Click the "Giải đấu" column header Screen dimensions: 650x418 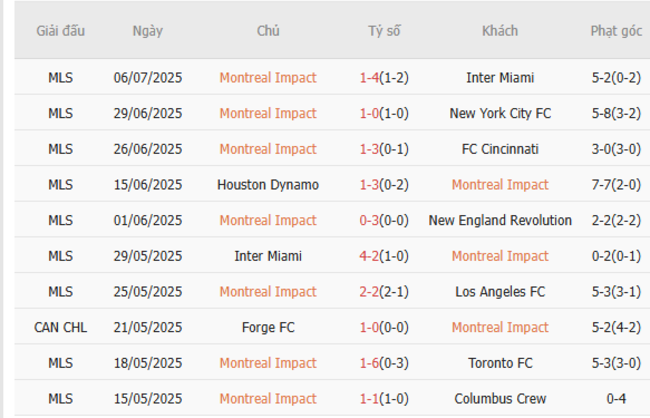(61, 31)
